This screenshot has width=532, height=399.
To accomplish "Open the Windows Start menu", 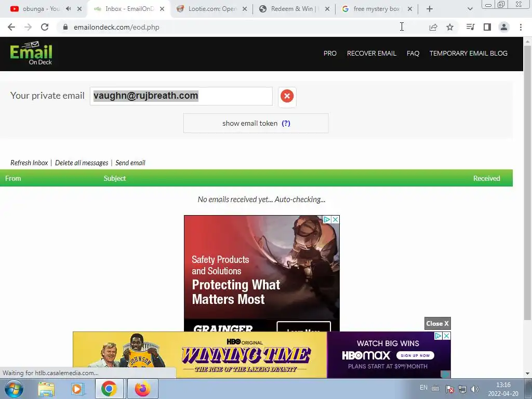I will coord(14,389).
